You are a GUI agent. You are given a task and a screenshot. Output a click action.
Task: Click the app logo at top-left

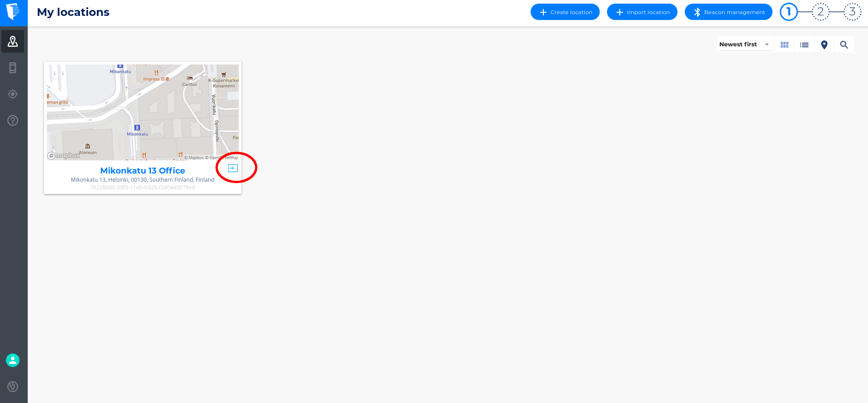point(14,13)
